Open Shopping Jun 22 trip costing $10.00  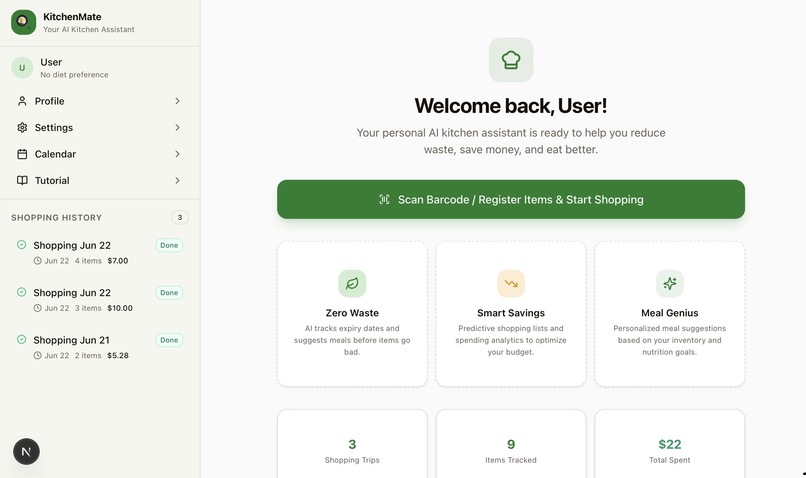tap(100, 300)
